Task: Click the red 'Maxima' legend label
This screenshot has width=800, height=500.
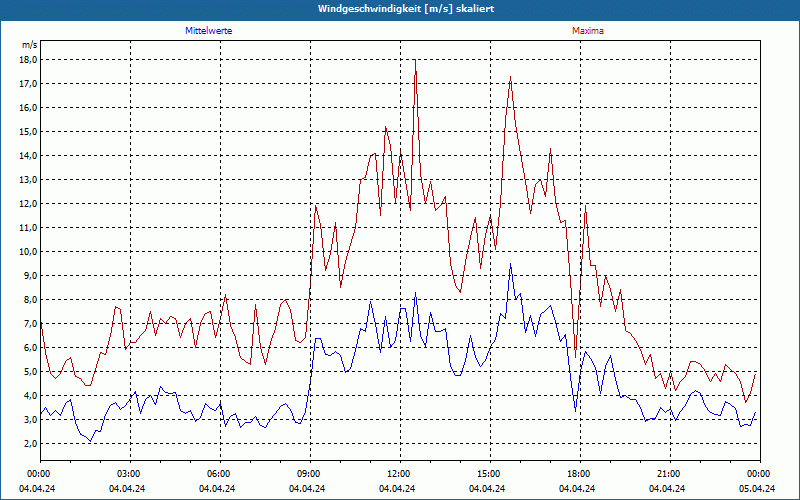Action: coord(588,31)
